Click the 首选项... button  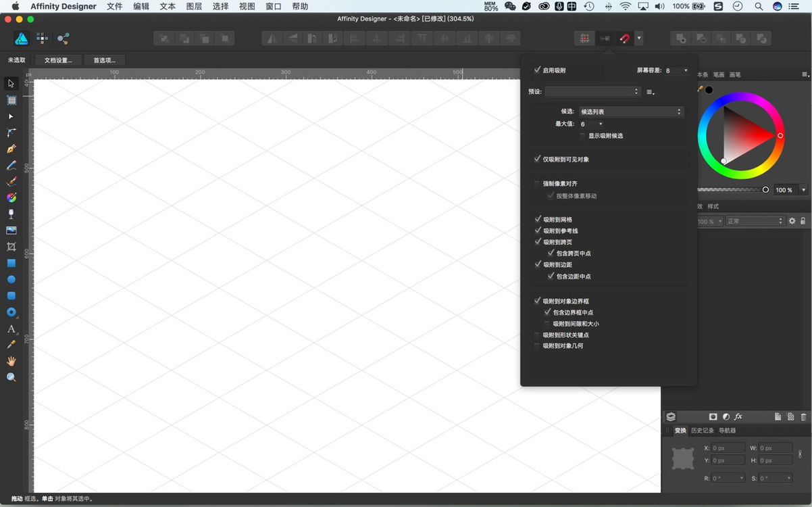pos(105,60)
